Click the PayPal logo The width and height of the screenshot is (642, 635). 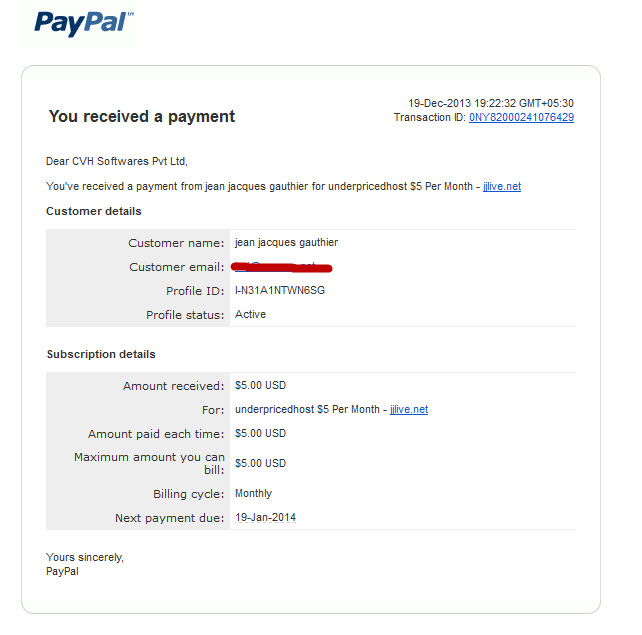tap(84, 23)
